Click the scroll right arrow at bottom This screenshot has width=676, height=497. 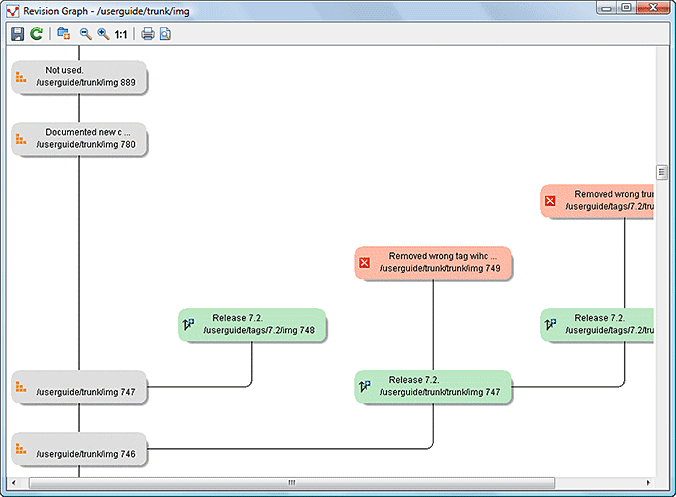[x=647, y=483]
